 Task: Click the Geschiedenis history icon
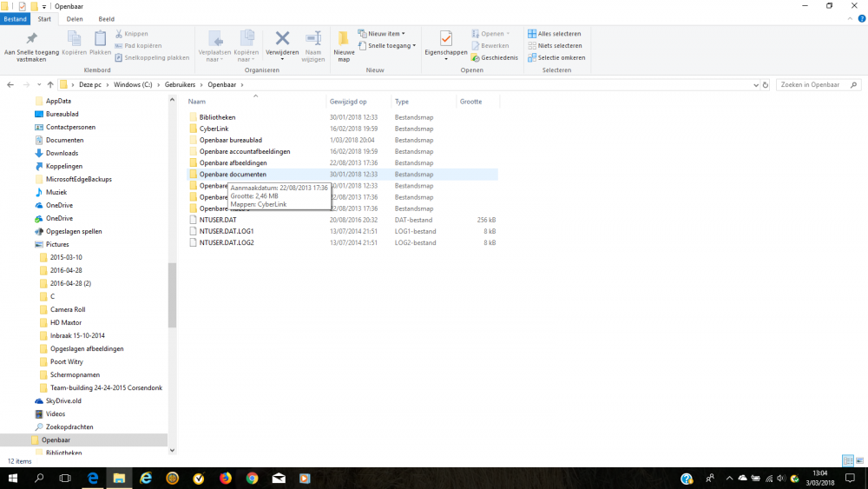click(495, 57)
